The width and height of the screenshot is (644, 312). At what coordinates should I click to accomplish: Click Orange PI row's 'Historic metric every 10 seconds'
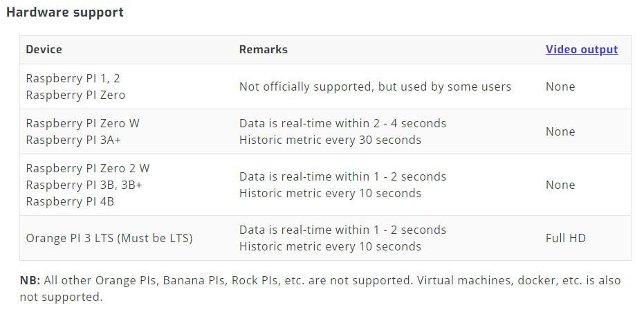pos(330,246)
